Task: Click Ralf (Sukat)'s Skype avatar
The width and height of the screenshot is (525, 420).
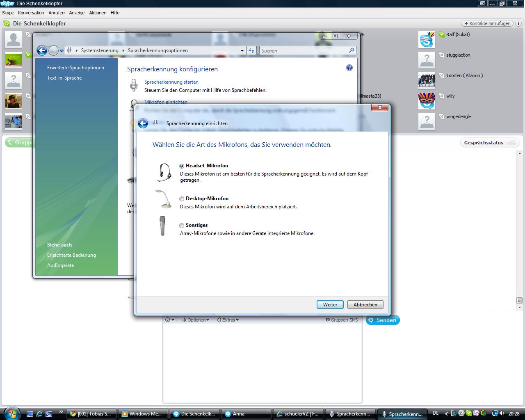Action: tap(427, 39)
